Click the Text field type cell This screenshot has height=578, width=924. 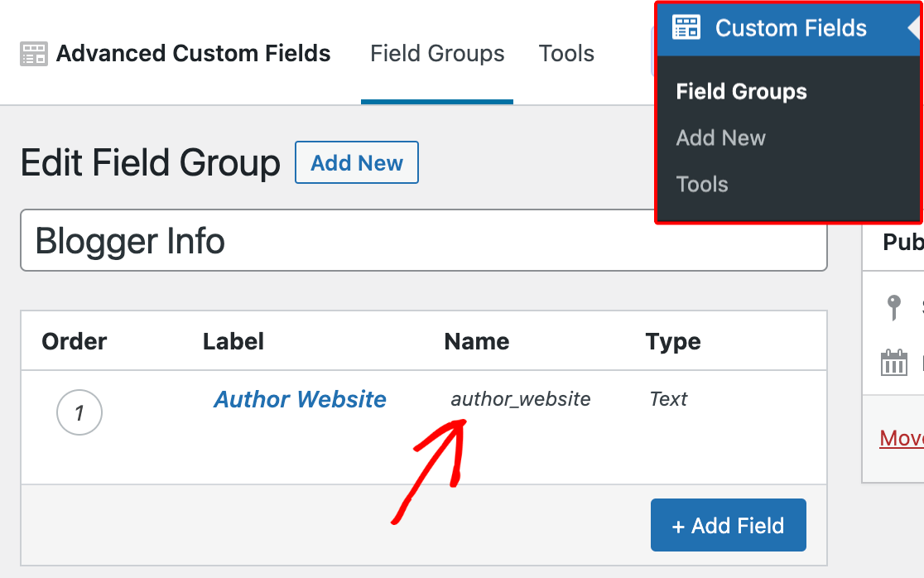point(668,399)
